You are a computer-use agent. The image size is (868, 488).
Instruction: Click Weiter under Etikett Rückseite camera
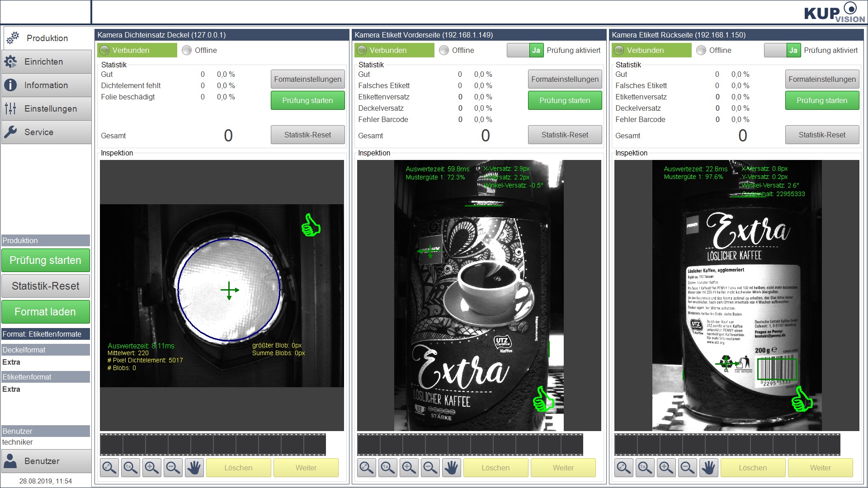point(821,468)
